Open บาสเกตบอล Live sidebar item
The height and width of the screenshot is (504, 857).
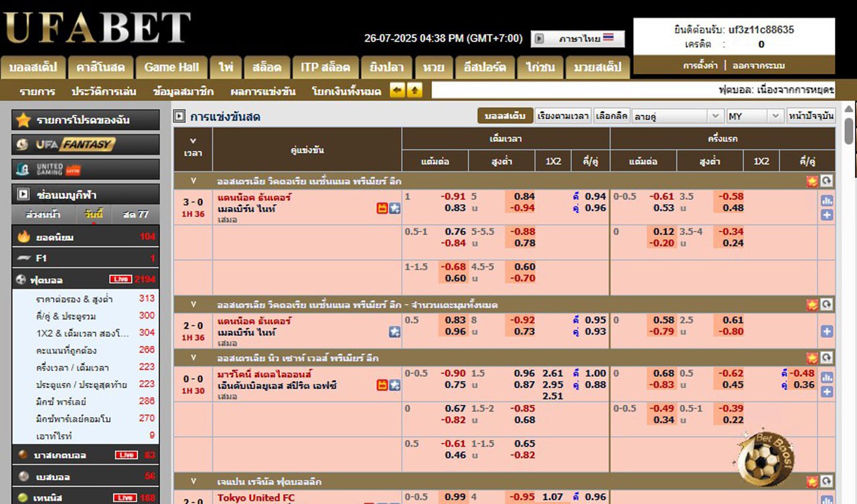tap(86, 455)
